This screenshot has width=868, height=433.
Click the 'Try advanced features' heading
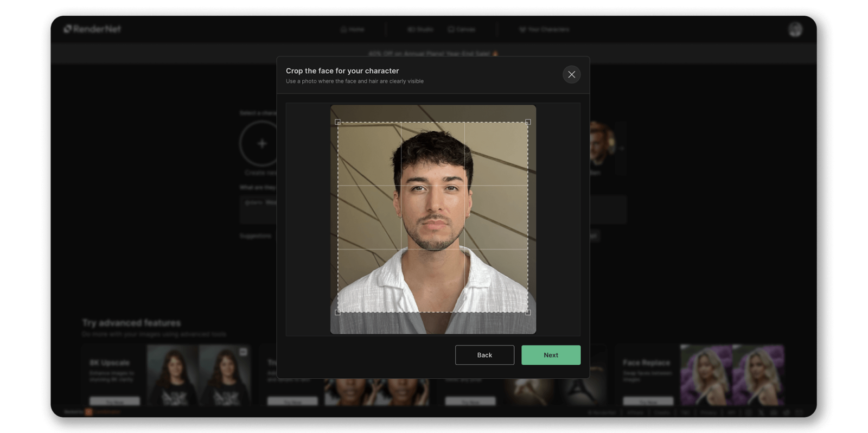(132, 323)
